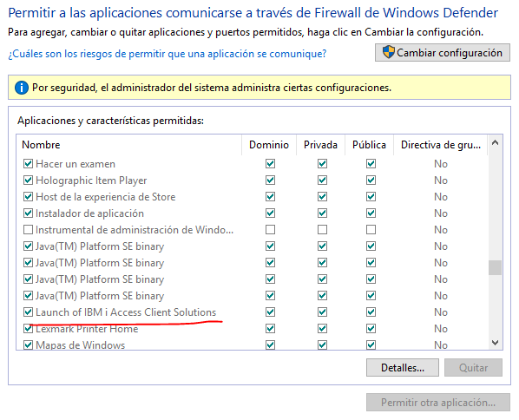The width and height of the screenshot is (519, 420).
Task: Click the Directiva de grupo column header
Action: pos(441,145)
